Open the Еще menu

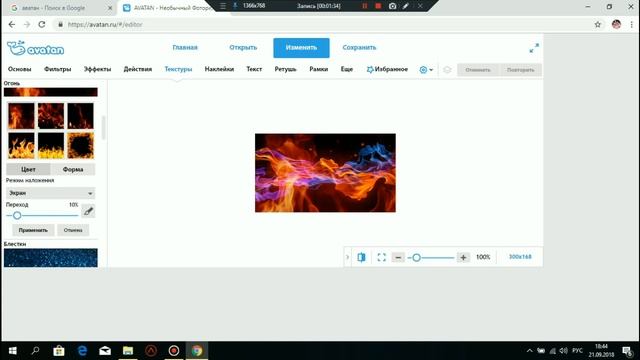(347, 69)
